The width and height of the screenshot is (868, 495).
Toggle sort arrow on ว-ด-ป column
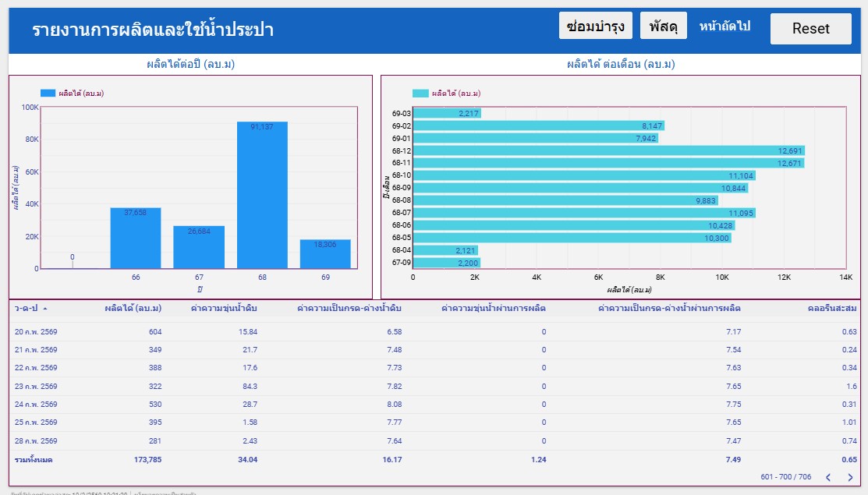44,309
